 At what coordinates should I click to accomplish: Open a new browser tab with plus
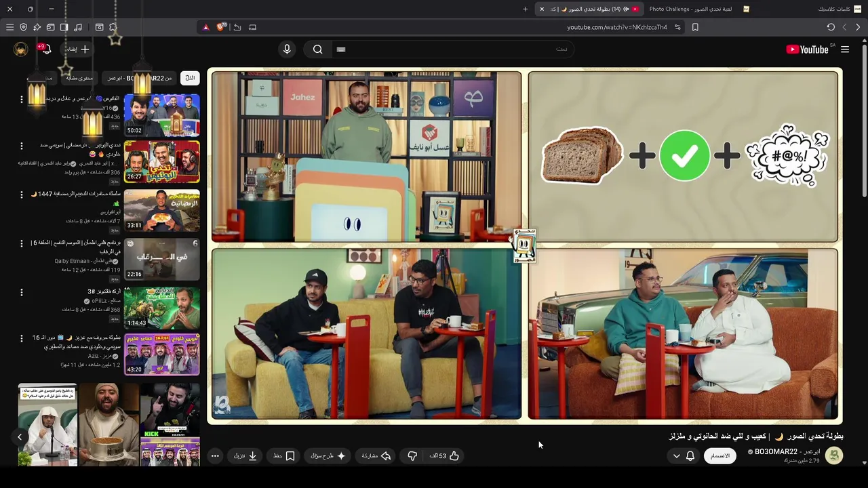525,9
